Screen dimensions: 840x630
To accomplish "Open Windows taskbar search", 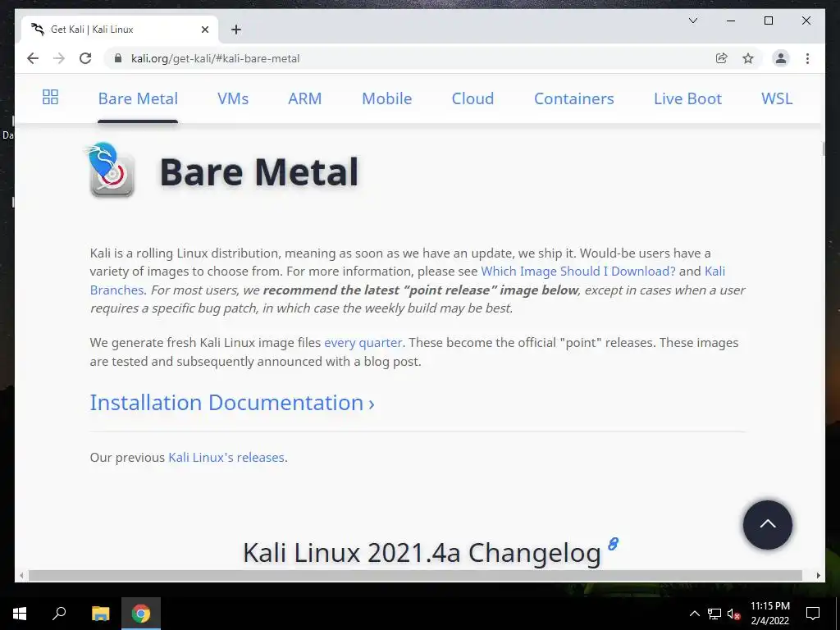I will [59, 614].
